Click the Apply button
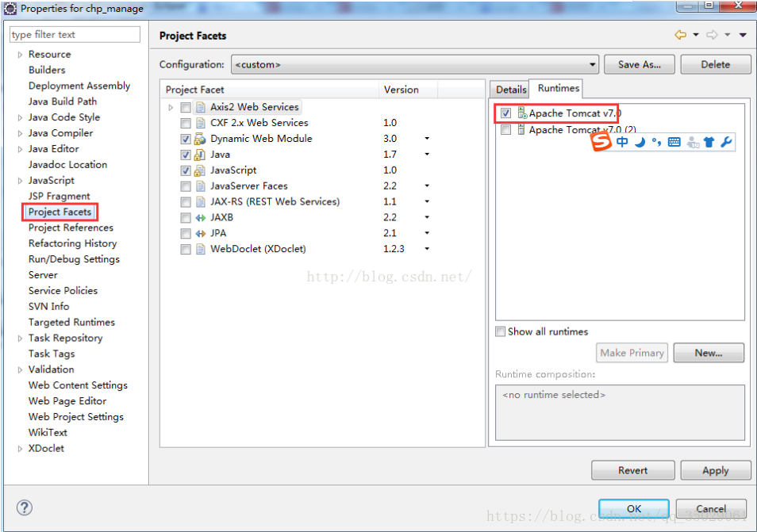Image resolution: width=757 pixels, height=532 pixels. click(716, 470)
